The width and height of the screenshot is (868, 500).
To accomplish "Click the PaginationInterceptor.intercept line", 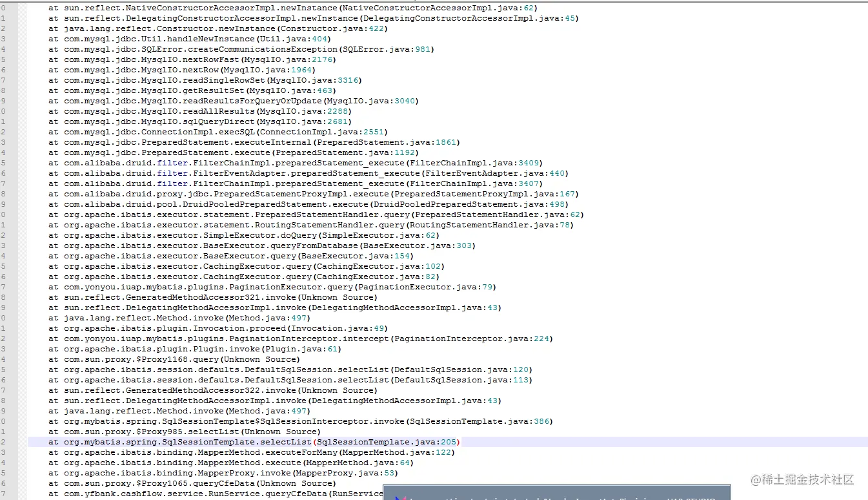I will pos(301,339).
